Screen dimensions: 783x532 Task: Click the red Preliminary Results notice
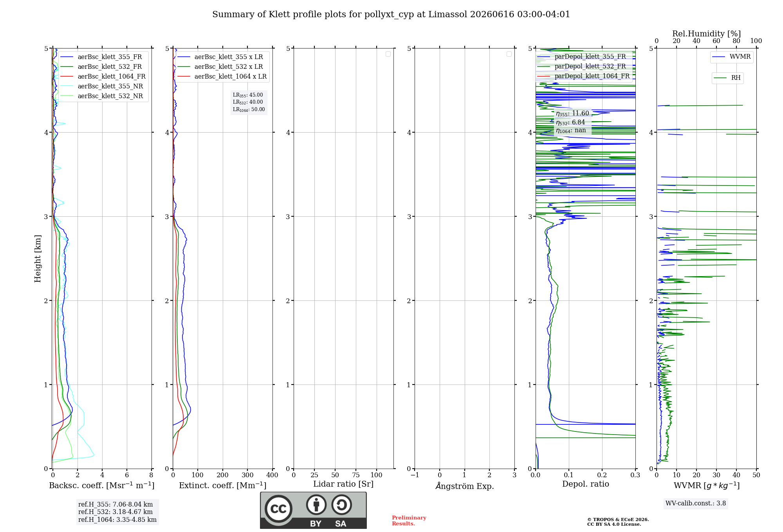(x=409, y=521)
